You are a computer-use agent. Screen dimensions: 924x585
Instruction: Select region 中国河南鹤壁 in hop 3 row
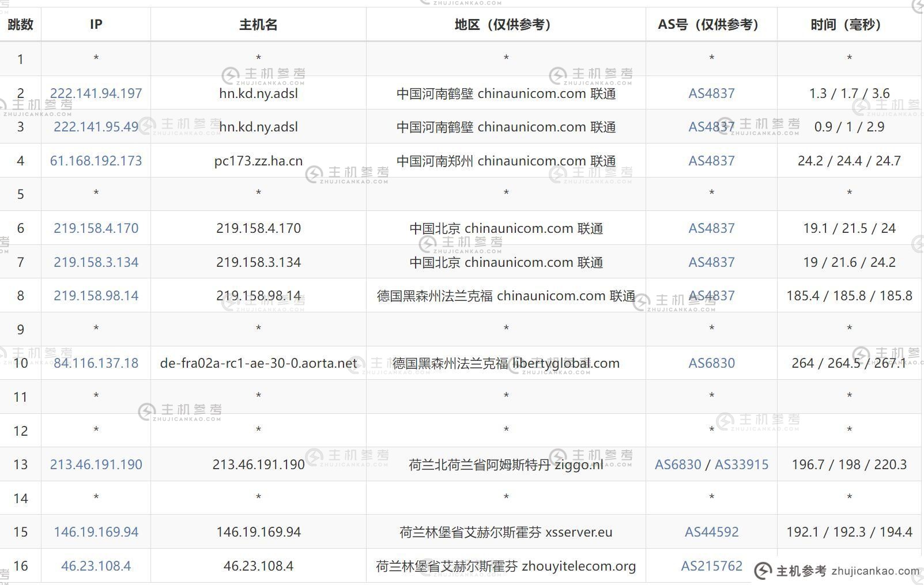(x=506, y=127)
